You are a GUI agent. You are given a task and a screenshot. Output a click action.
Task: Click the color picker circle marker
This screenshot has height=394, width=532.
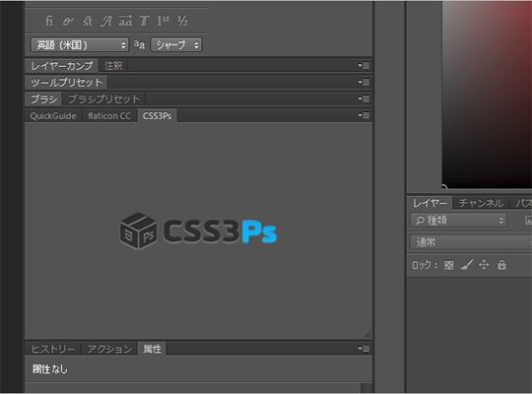click(444, 186)
